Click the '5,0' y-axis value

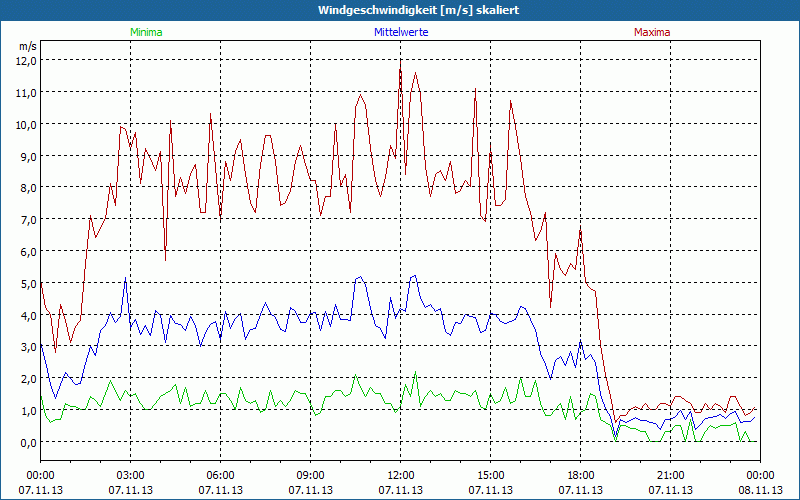pos(30,283)
